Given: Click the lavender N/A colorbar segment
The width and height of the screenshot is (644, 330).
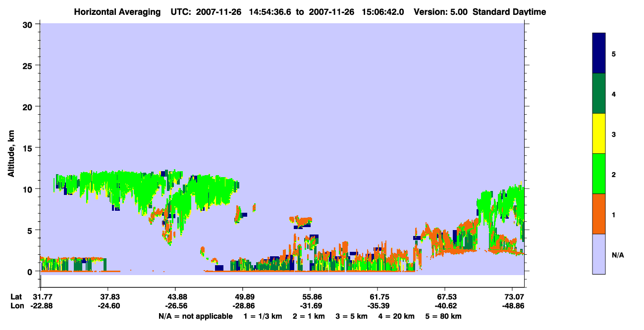Looking at the screenshot, I should pos(599,254).
